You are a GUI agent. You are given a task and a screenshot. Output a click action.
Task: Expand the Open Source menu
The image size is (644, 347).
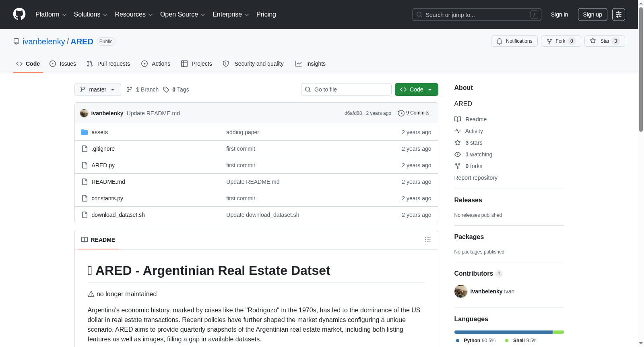[183, 15]
